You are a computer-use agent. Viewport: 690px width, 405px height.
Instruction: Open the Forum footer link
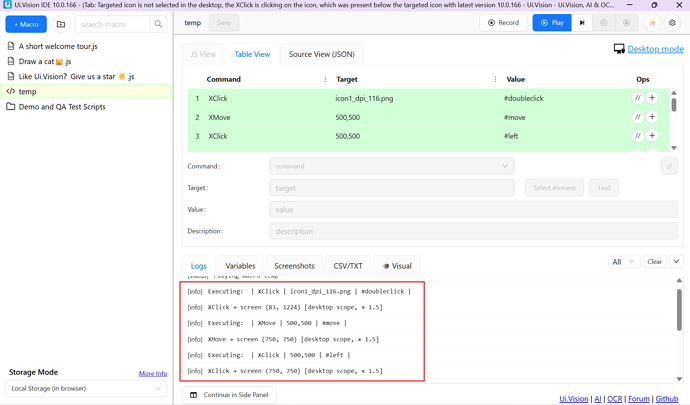pos(639,398)
